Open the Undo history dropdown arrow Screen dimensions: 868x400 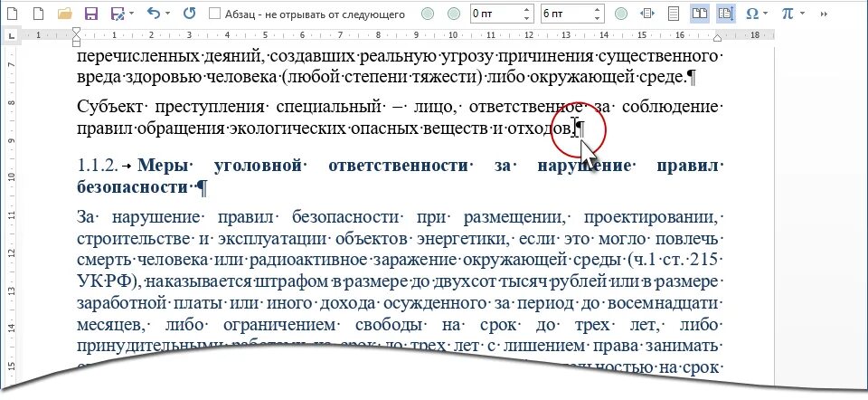pyautogui.click(x=168, y=14)
